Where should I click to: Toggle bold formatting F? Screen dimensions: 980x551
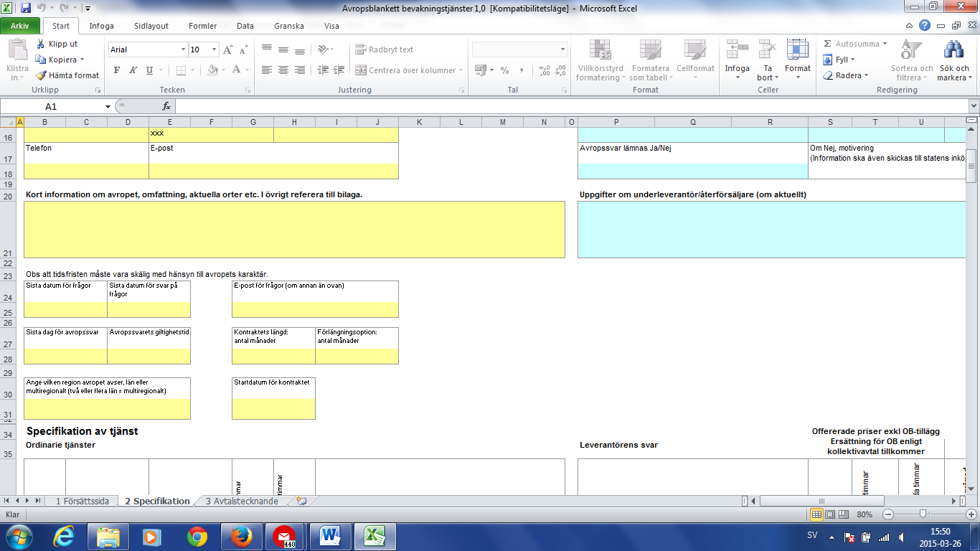[x=117, y=70]
